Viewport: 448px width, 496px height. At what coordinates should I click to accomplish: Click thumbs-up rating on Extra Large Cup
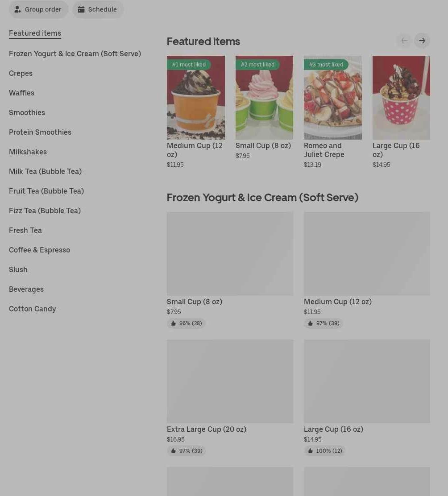[187, 451]
